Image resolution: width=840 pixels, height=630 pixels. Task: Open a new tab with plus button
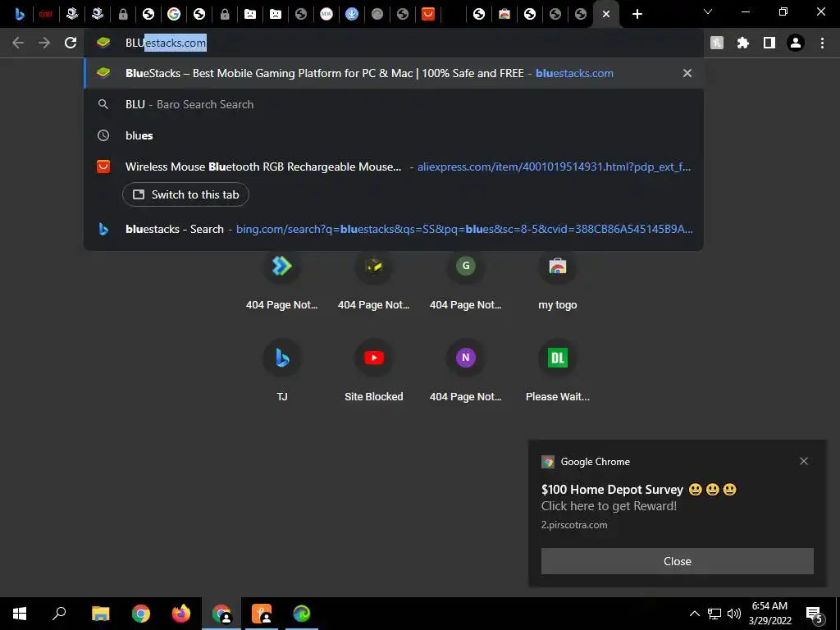pos(637,14)
